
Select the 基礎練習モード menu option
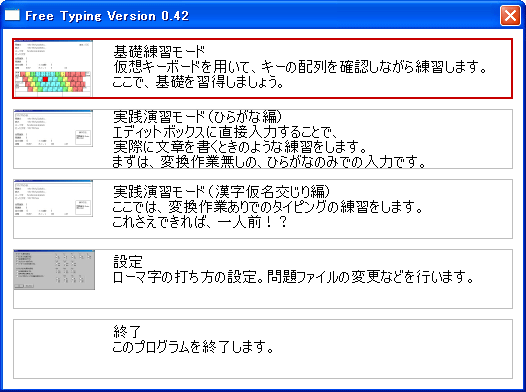point(263,69)
